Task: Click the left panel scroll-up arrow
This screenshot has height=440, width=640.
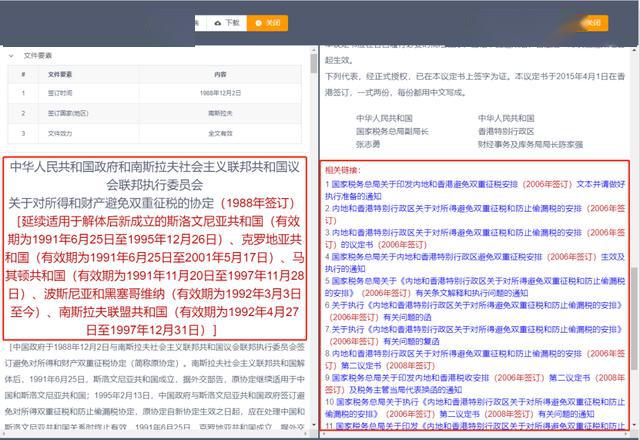Action: point(313,50)
